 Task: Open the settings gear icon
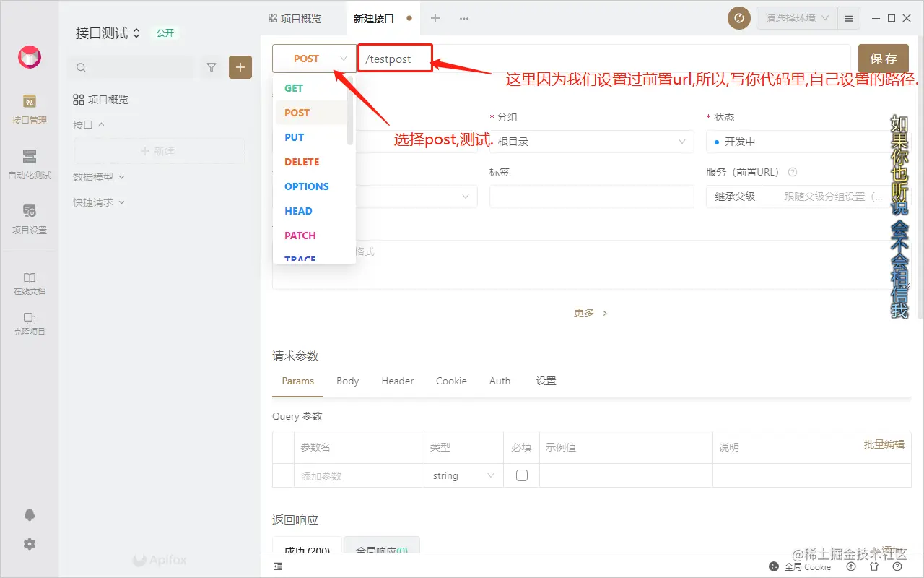pyautogui.click(x=30, y=544)
